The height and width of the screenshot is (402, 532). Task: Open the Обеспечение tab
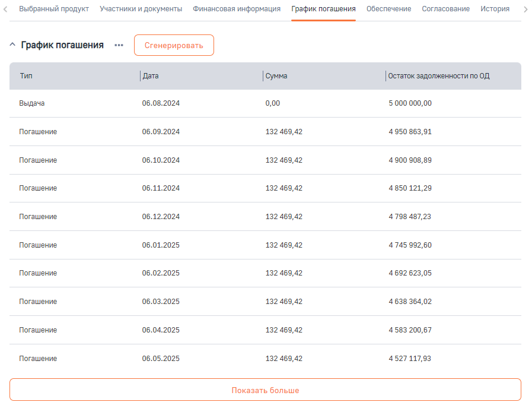pos(388,9)
